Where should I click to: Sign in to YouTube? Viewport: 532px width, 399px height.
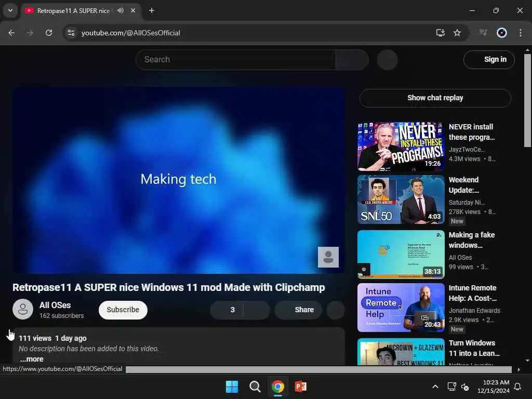489,60
